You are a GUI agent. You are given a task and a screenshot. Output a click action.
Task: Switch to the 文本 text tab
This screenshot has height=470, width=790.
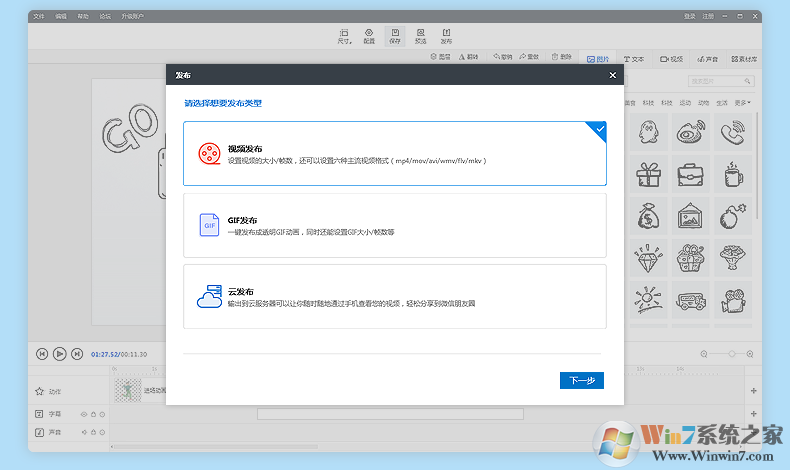coord(634,59)
